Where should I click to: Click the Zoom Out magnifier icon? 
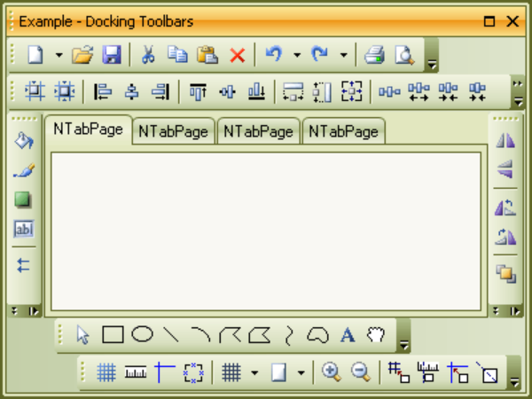[x=361, y=372]
